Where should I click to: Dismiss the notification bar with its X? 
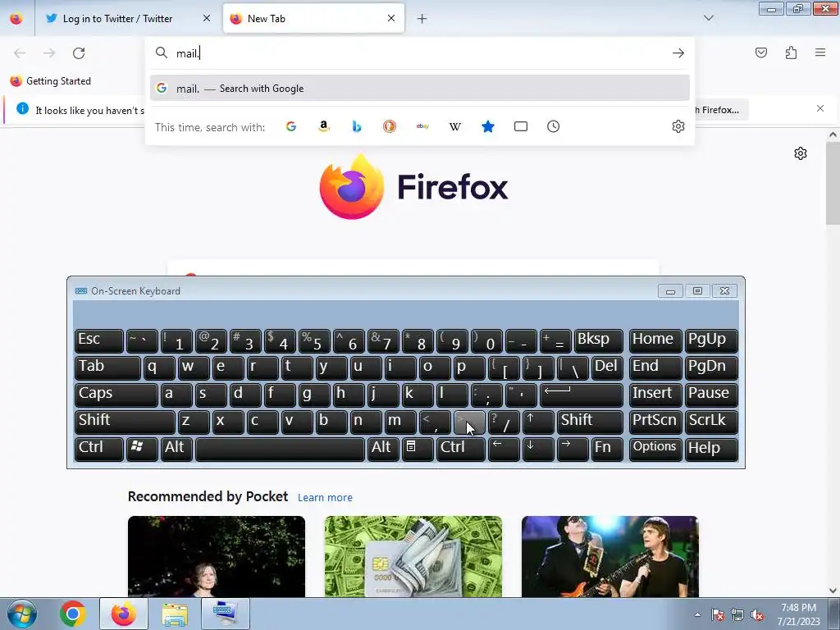[820, 109]
